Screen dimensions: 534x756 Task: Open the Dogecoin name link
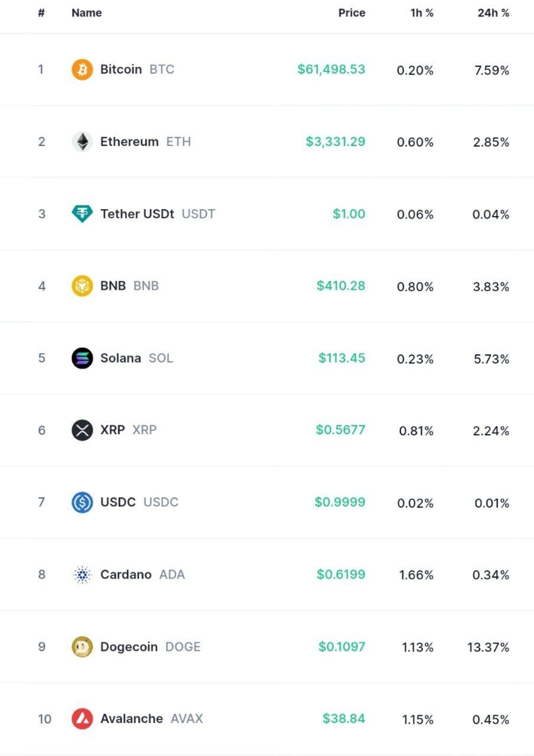click(x=129, y=647)
